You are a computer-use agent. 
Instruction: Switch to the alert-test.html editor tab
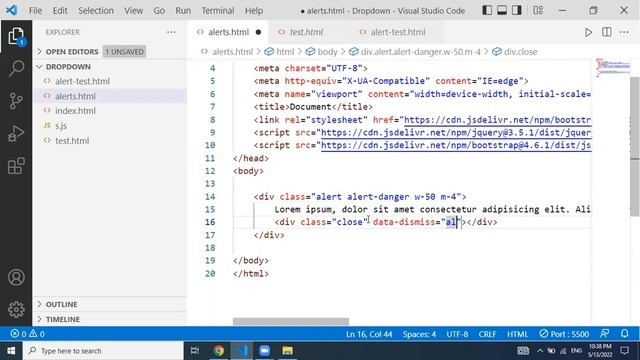point(397,32)
